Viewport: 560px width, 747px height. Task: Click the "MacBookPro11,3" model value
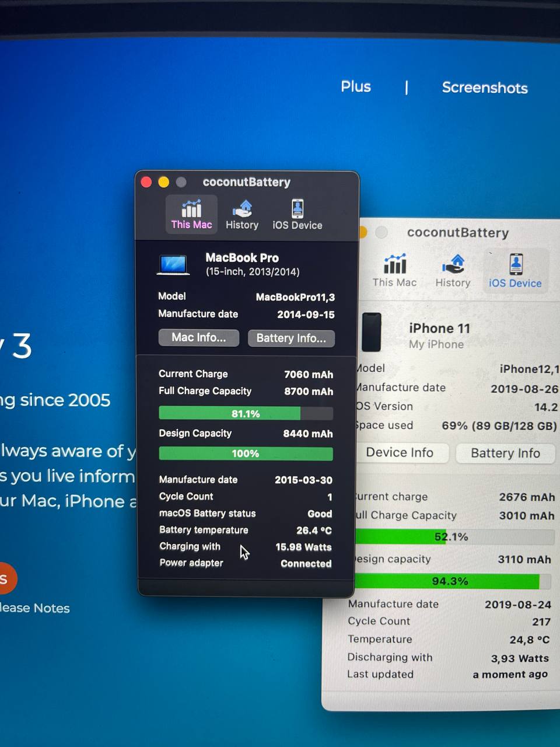(295, 297)
